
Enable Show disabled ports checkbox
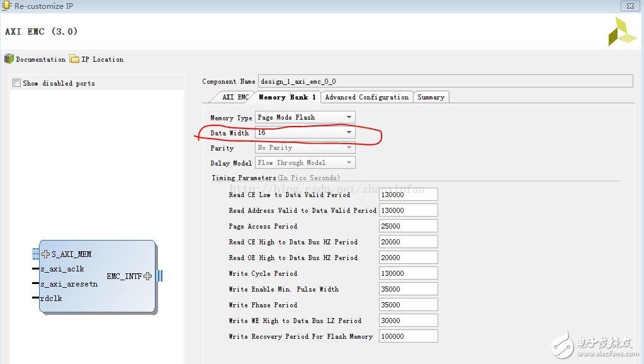[x=17, y=83]
